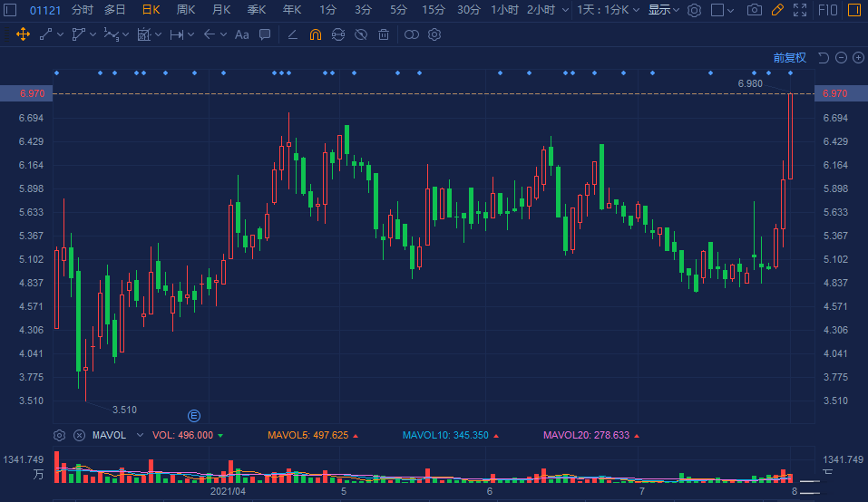This screenshot has height=502, width=868.
Task: Select the 年K yearly candlestick tab
Action: pyautogui.click(x=292, y=10)
